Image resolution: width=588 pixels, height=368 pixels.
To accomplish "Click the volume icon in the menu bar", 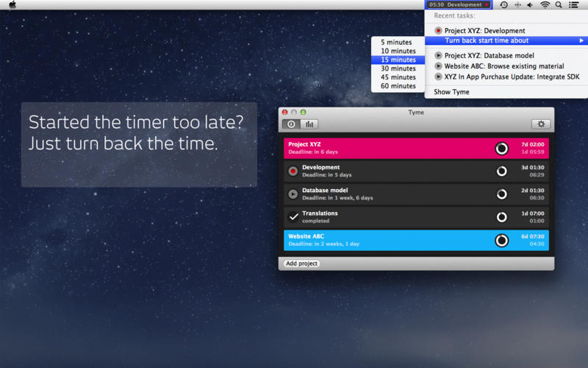I will point(530,5).
